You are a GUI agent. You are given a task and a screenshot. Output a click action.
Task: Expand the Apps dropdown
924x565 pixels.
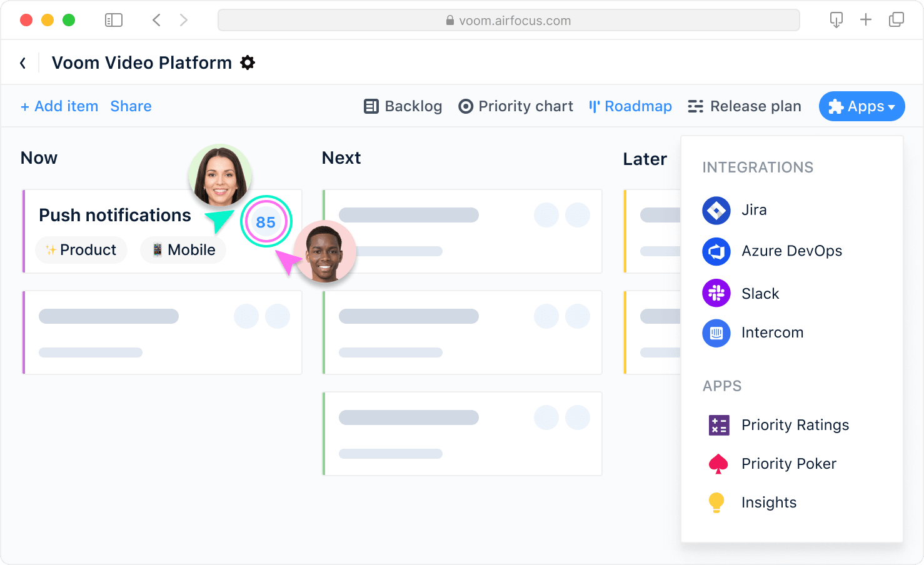point(861,106)
